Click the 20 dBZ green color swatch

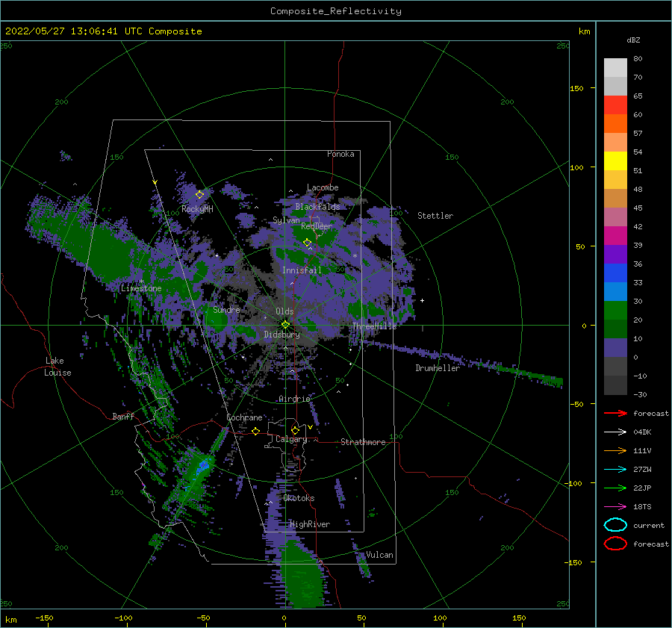point(615,329)
